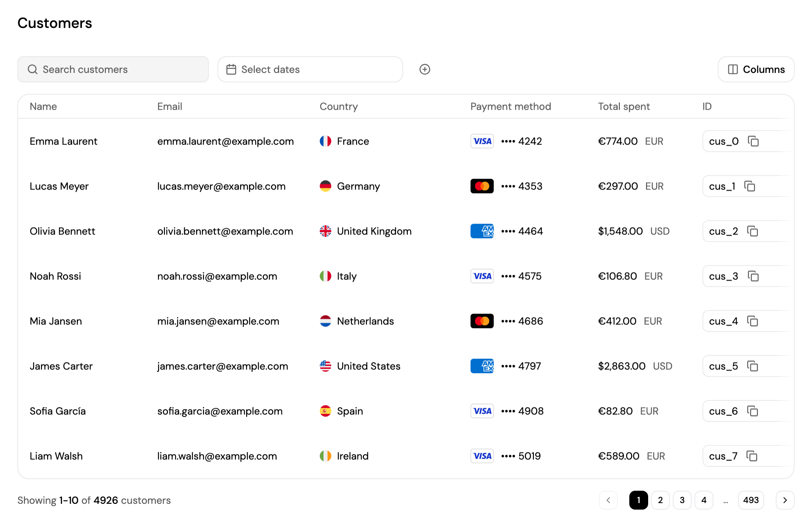812x527 pixels.
Task: Click the Spain flag icon
Action: [326, 411]
